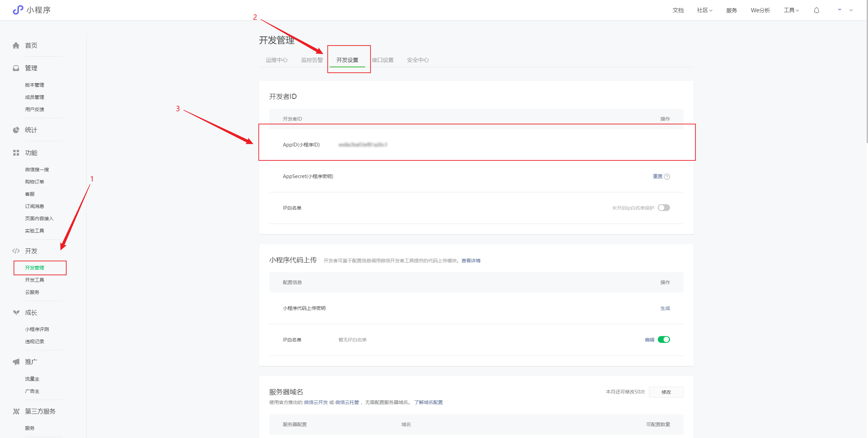This screenshot has width=868, height=438.
Task: Expand the 社区 dropdown menu
Action: (x=705, y=10)
